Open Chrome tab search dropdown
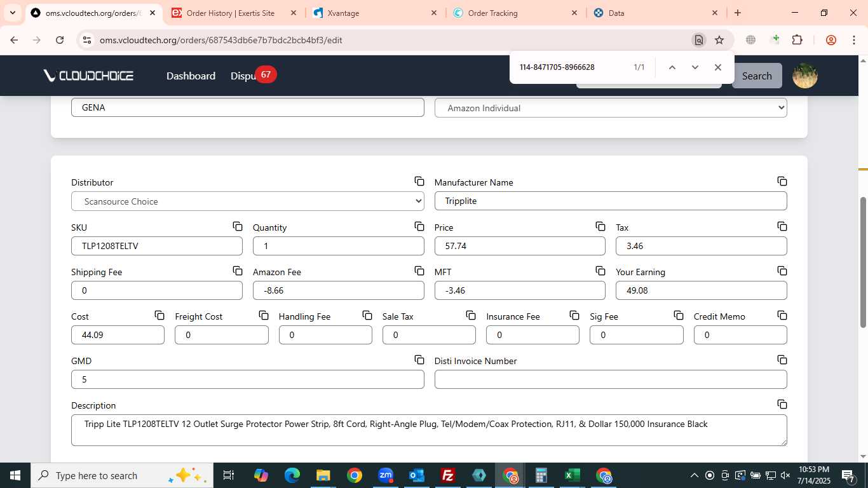 pos(13,13)
